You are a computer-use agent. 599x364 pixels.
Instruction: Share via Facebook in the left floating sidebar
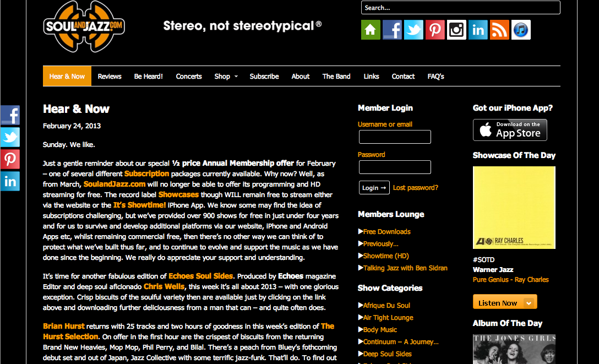(10, 115)
